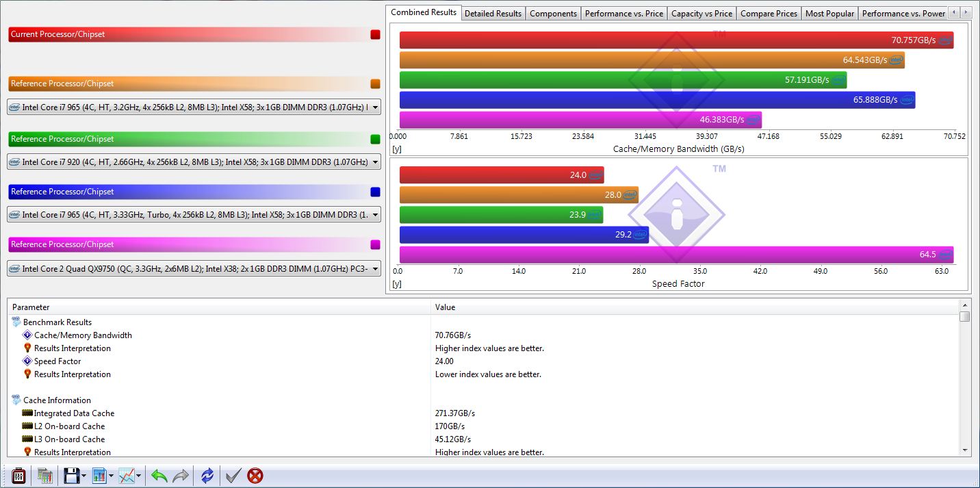Click the 64.5 magenta Speed Factor bar
980x488 pixels.
click(676, 255)
